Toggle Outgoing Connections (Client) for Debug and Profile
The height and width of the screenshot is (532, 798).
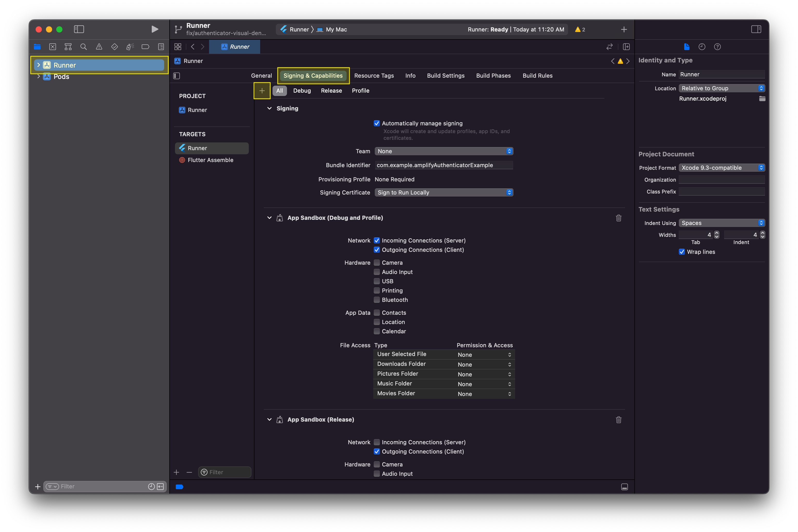click(377, 250)
